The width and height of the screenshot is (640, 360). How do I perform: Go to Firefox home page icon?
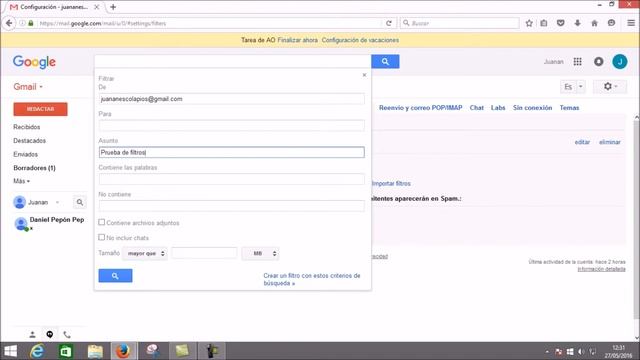[594, 23]
